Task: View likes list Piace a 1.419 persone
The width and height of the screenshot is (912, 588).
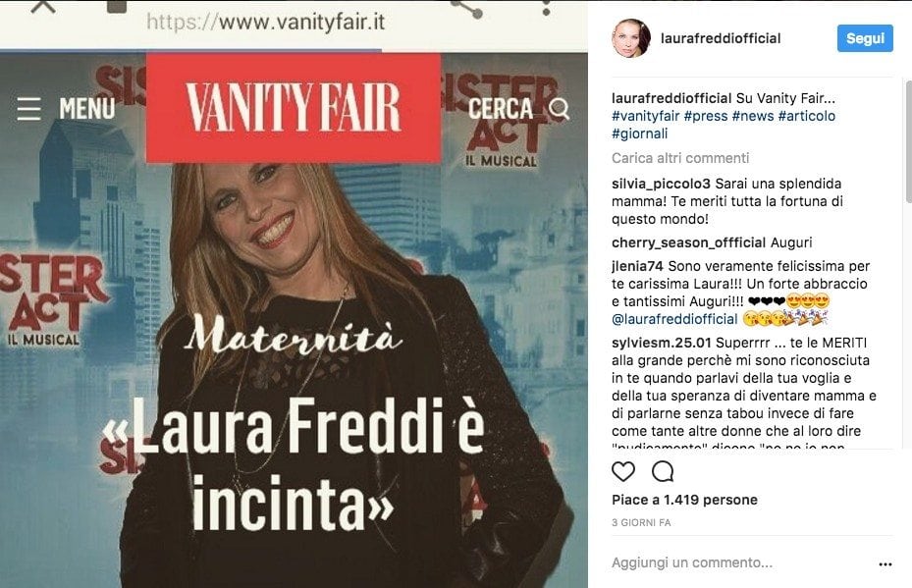Action: [684, 500]
